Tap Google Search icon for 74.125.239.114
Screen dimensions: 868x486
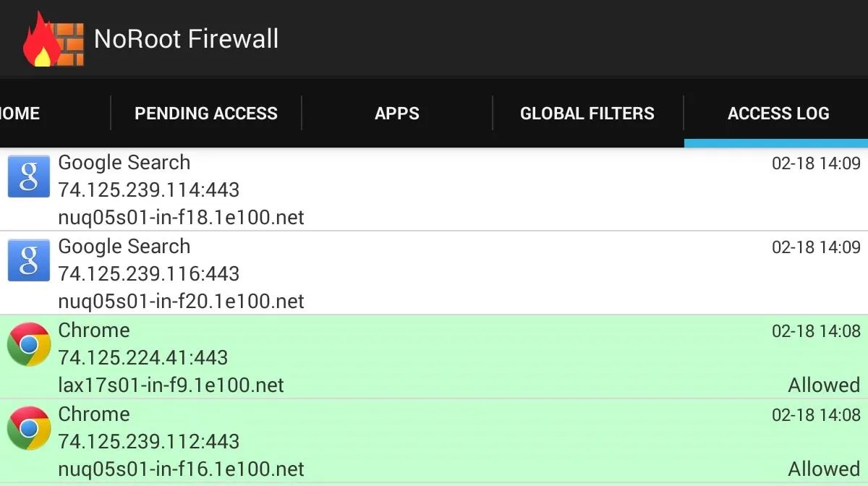click(29, 176)
